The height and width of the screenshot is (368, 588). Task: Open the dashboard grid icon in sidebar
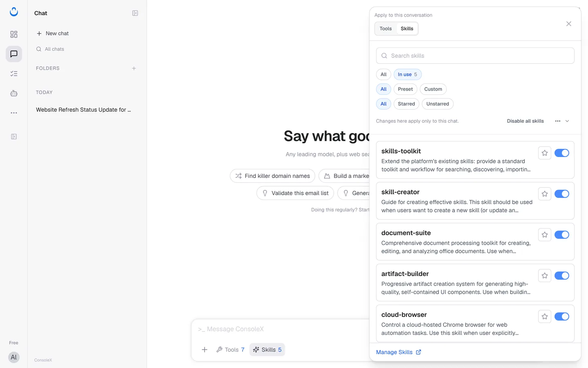(14, 34)
